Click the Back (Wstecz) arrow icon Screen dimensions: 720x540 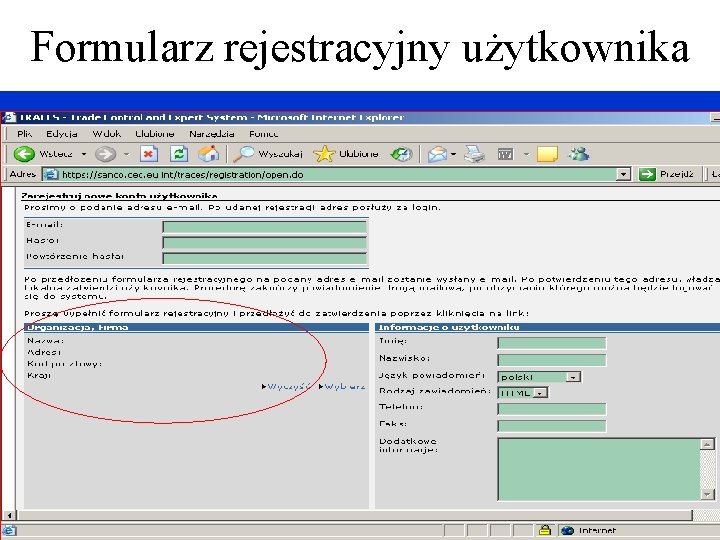pyautogui.click(x=24, y=154)
